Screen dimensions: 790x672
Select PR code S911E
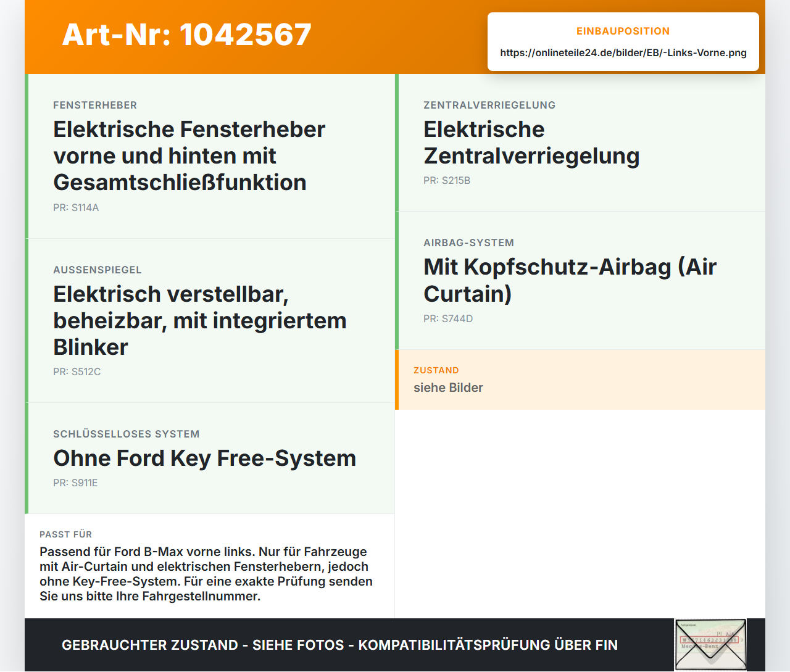tap(75, 483)
